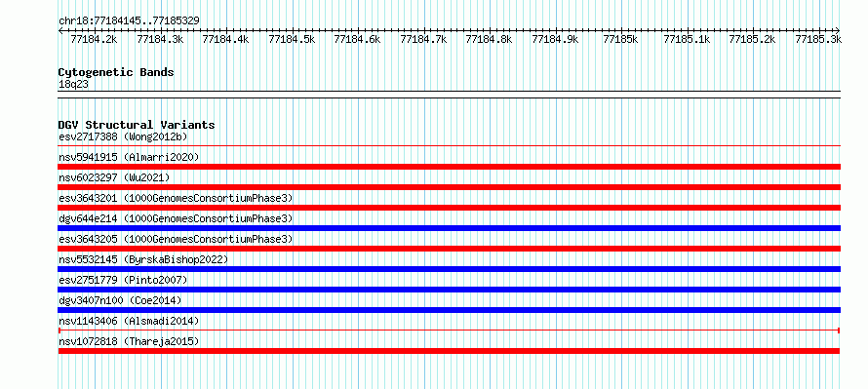868x389 pixels.
Task: Click the red bar under nsv1072818
Action: [449, 351]
